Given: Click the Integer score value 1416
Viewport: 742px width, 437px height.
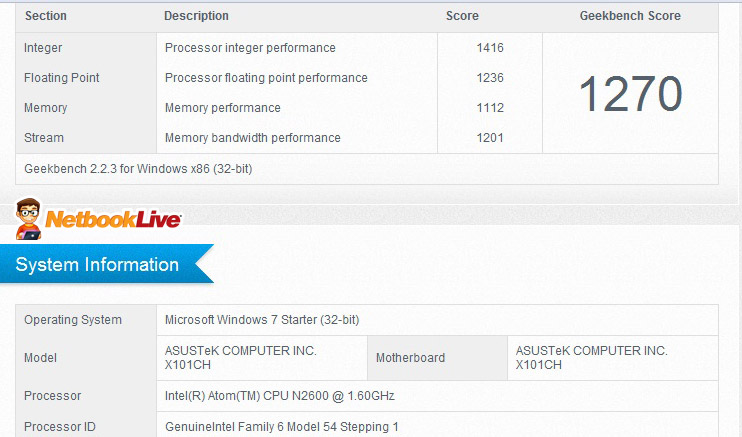Looking at the screenshot, I should (490, 48).
